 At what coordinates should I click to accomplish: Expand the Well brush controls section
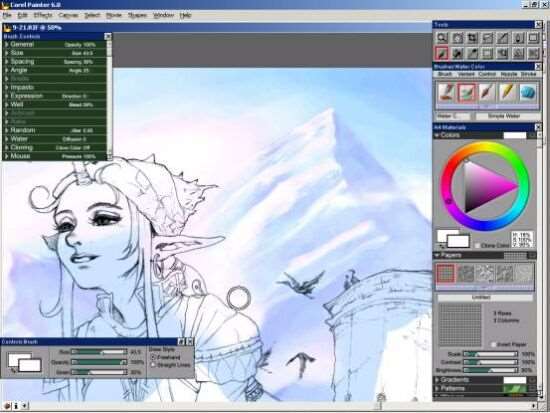[7, 105]
